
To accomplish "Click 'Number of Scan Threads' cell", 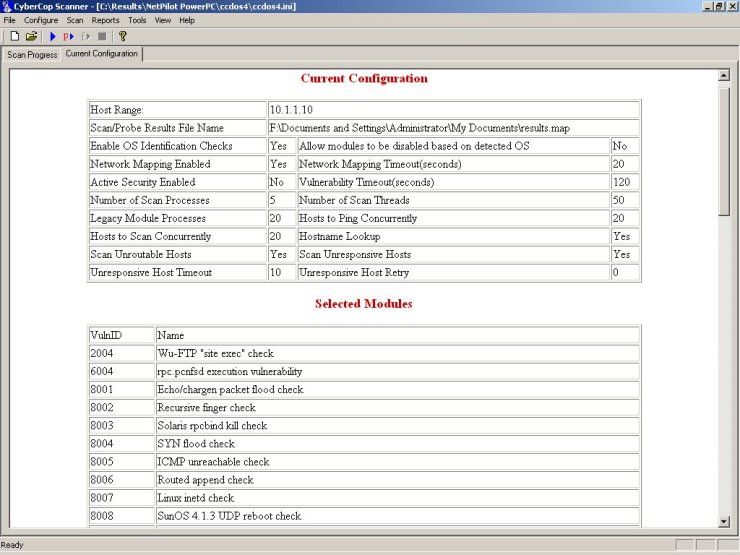I will point(454,200).
